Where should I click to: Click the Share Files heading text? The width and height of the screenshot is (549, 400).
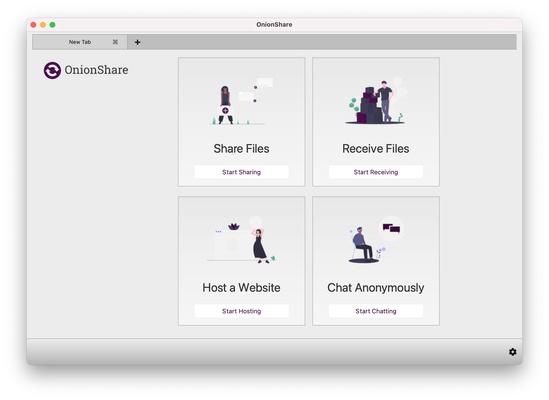click(241, 149)
